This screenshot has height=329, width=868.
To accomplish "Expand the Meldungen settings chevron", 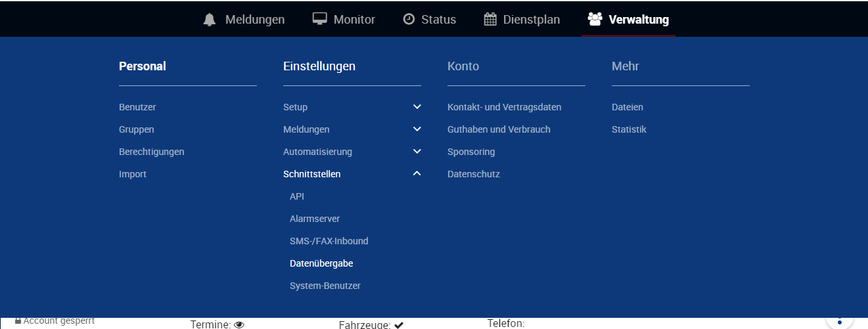I will [x=417, y=129].
